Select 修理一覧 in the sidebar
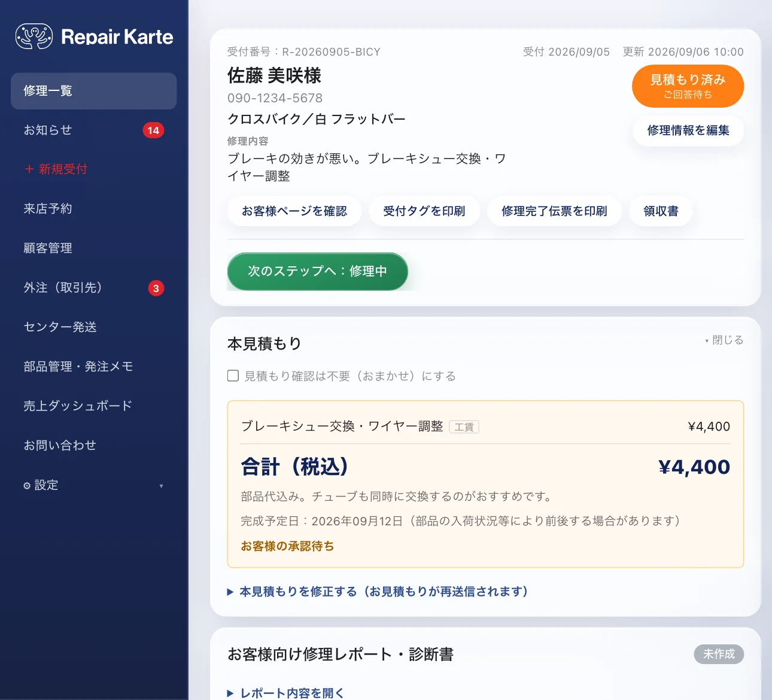 [x=94, y=91]
